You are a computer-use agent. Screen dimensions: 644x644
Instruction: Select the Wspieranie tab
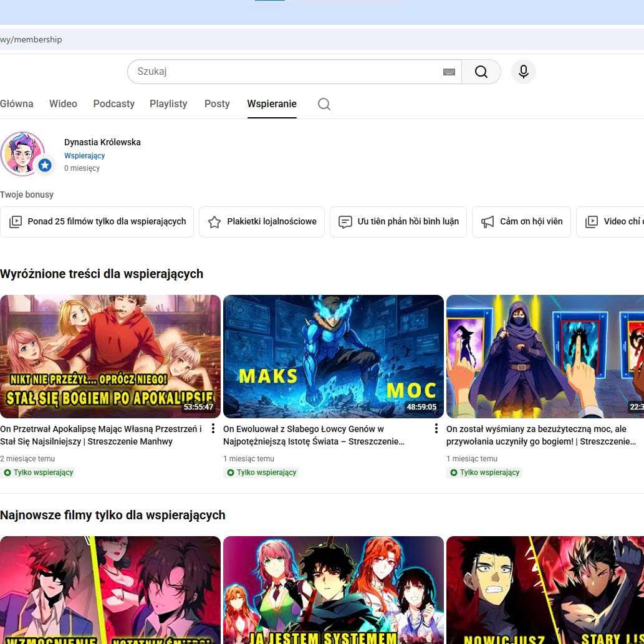272,104
